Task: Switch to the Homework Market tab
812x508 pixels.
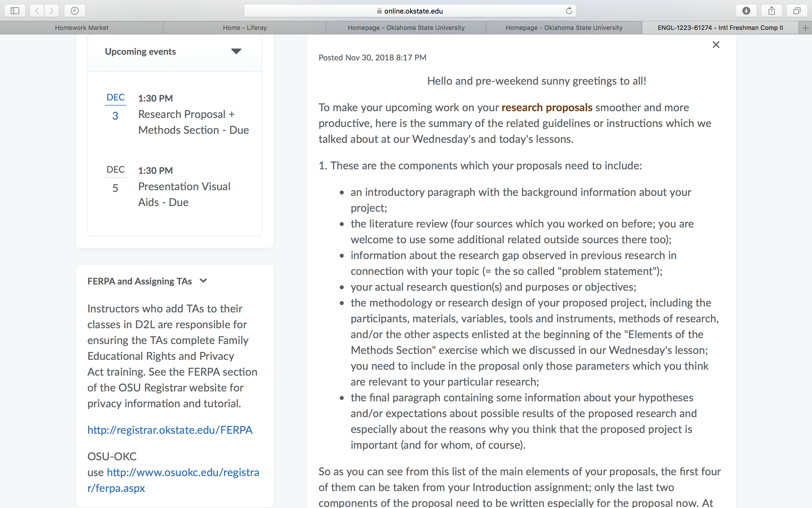Action: 81,28
